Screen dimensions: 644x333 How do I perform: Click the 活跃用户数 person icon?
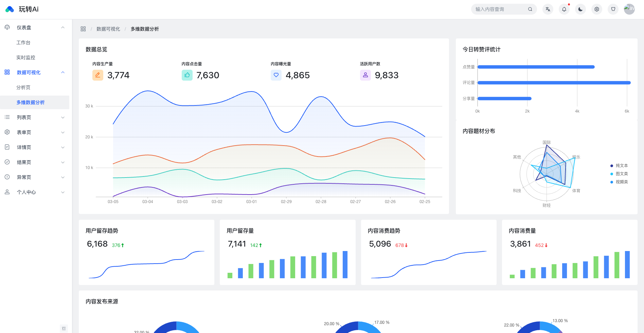(365, 75)
